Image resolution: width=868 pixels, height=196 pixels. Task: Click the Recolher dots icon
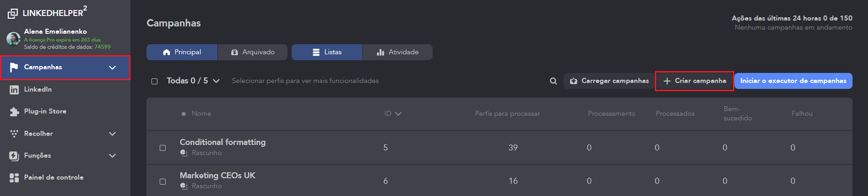(14, 134)
